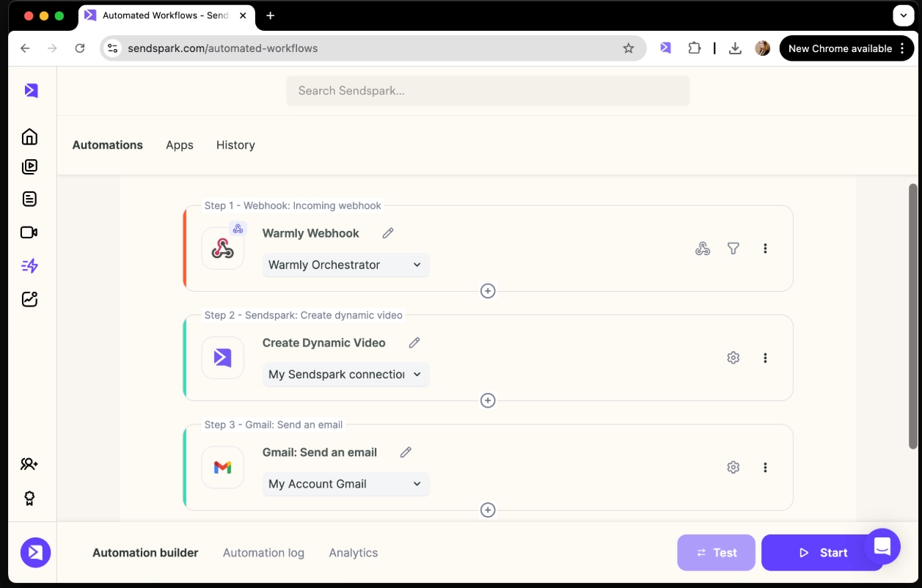Open the chat support bubble
The width and height of the screenshot is (922, 588).
(882, 546)
